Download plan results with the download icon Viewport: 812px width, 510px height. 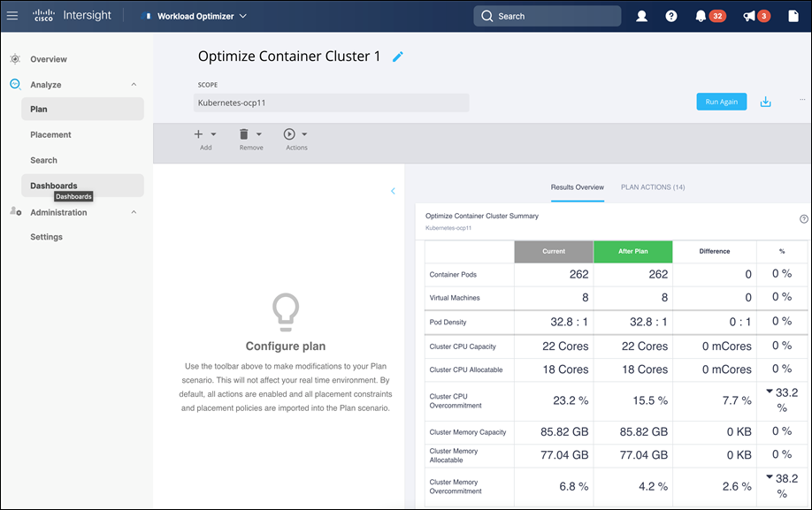click(x=765, y=101)
